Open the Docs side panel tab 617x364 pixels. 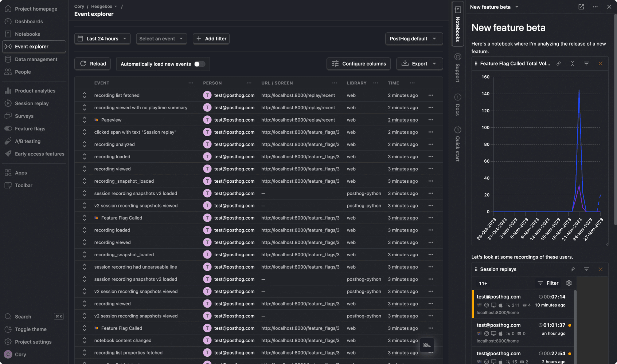click(458, 105)
